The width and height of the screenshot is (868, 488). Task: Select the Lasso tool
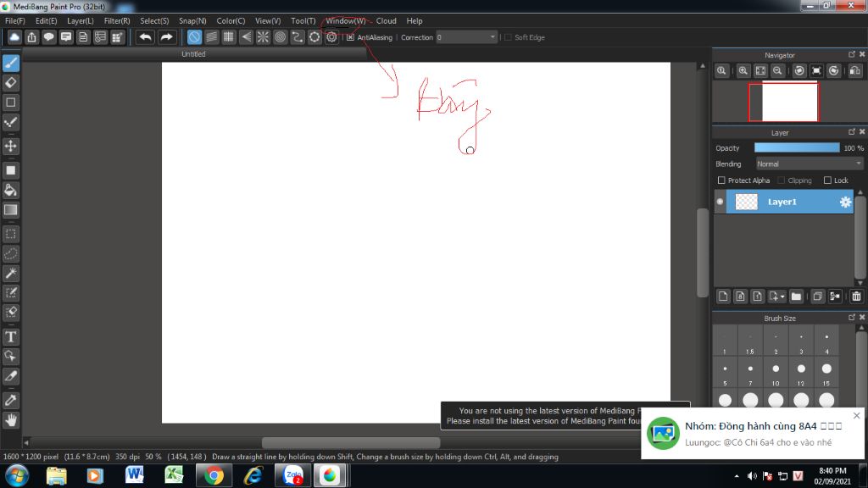point(10,254)
